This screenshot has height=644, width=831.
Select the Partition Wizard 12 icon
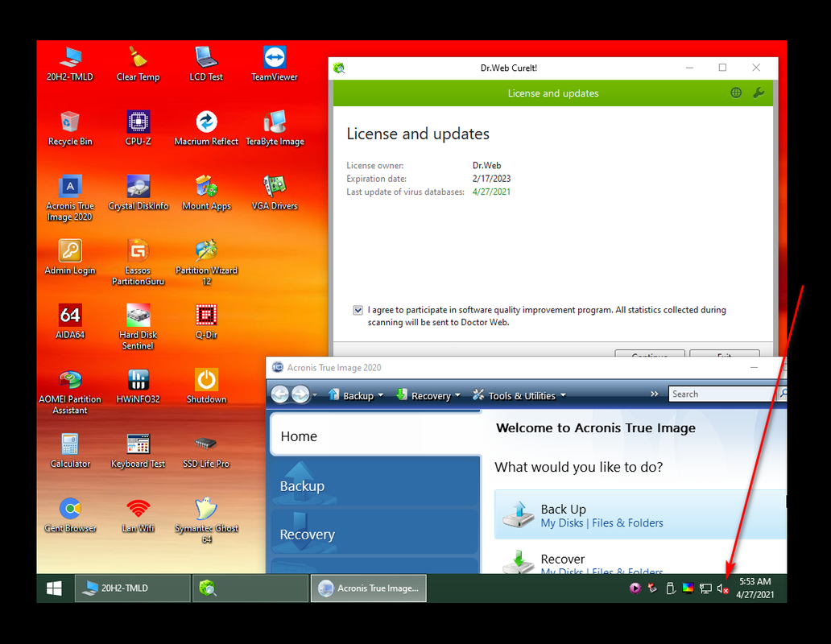pyautogui.click(x=206, y=262)
